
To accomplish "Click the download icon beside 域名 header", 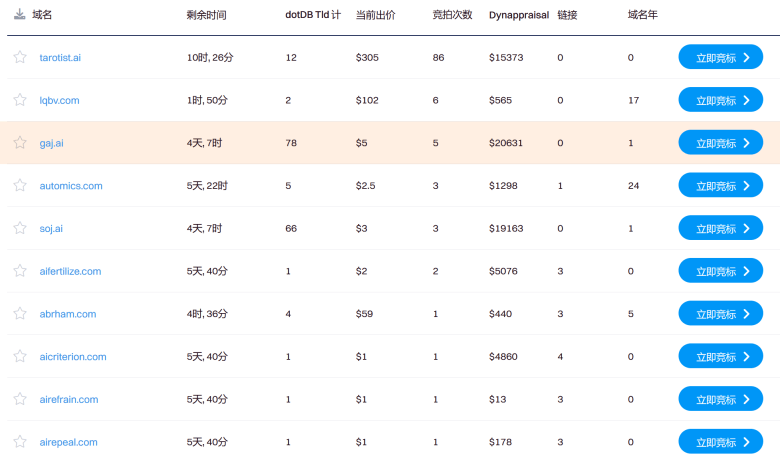I will pos(19,14).
